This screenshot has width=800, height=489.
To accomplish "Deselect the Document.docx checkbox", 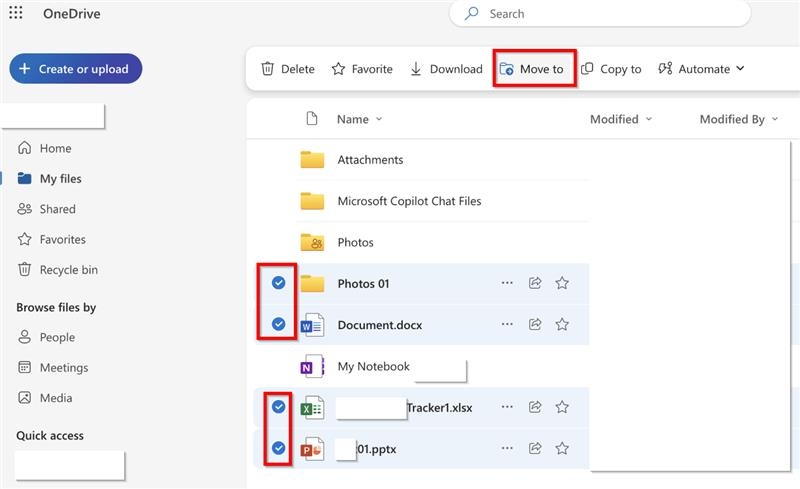I will (x=278, y=324).
